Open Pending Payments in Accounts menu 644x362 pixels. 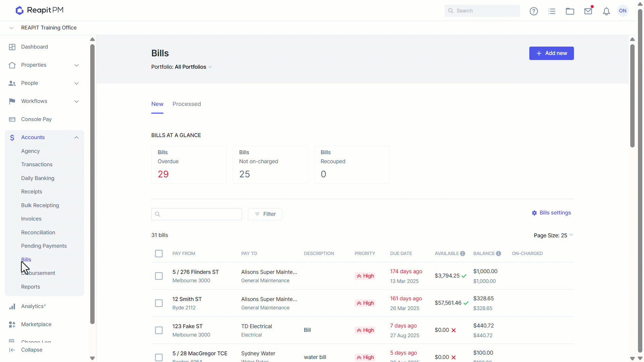click(44, 246)
